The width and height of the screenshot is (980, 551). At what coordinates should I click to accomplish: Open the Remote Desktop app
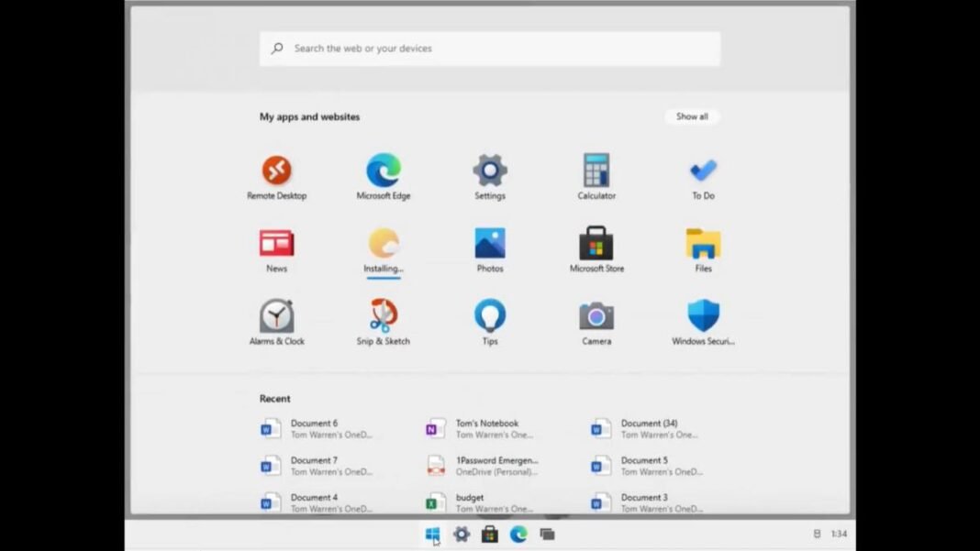(276, 170)
